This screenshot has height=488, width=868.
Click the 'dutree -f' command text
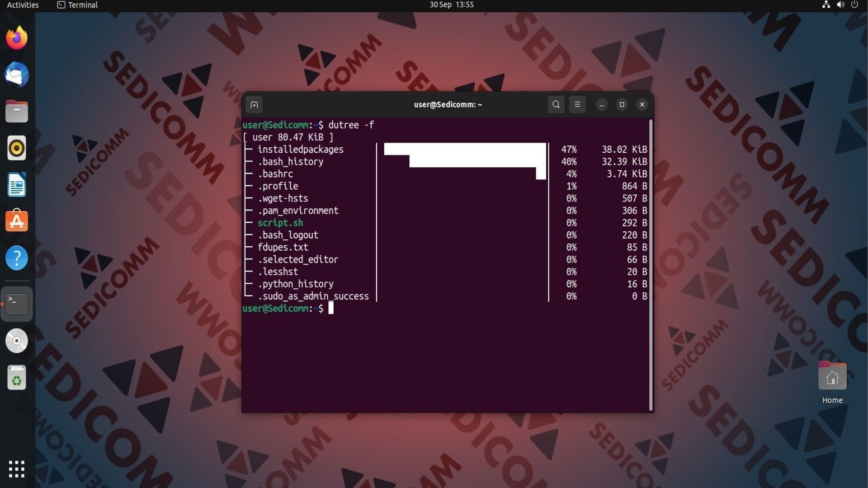click(x=351, y=125)
